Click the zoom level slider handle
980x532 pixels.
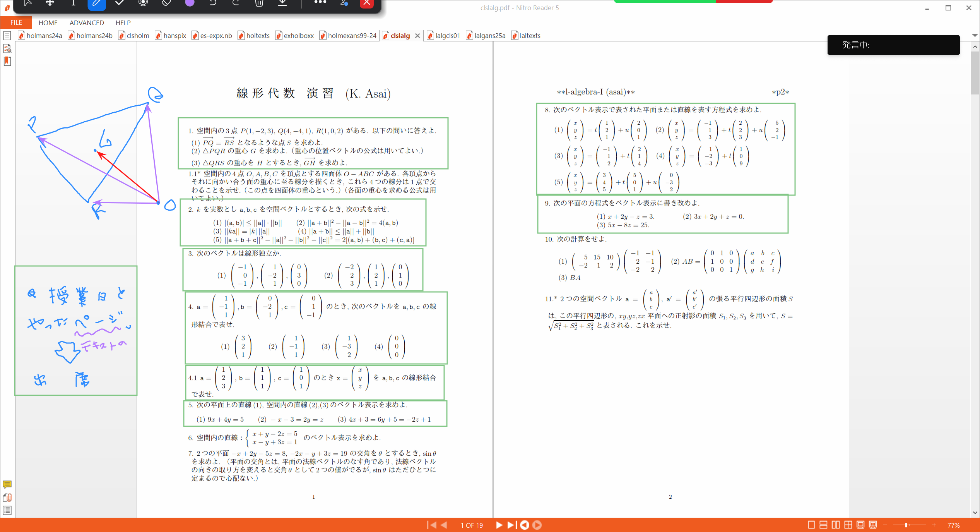pos(906,525)
